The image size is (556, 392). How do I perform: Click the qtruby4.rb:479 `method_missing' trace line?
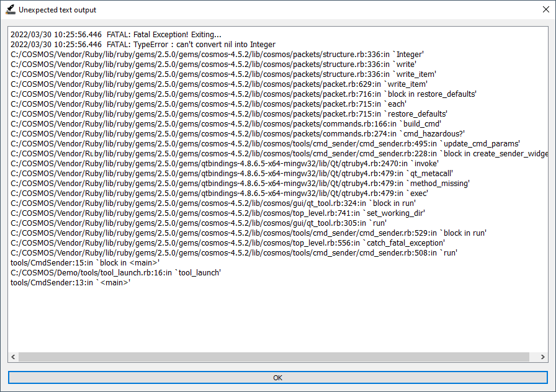pos(240,183)
